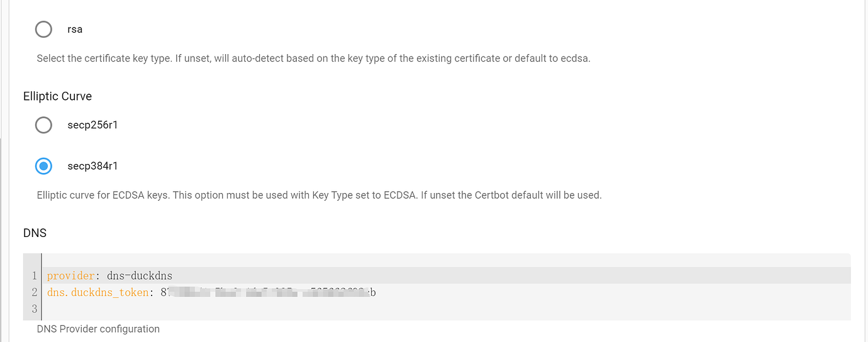The width and height of the screenshot is (868, 342).
Task: Select the rsa key type radio button
Action: pyautogui.click(x=43, y=29)
